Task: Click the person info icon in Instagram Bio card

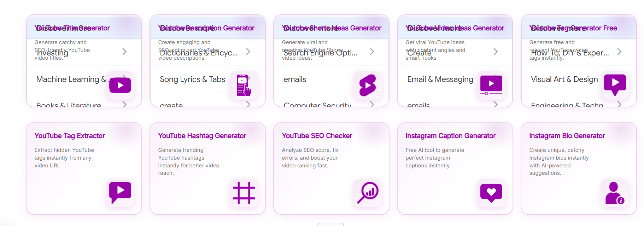Action: [615, 193]
